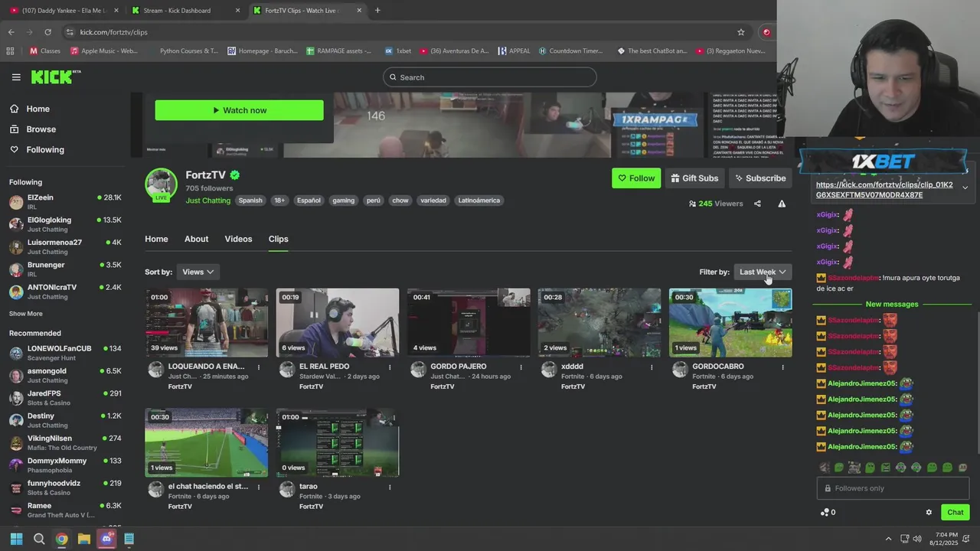Open Chrome apps grid in bookmarks bar
The width and height of the screenshot is (980, 551).
tap(10, 51)
